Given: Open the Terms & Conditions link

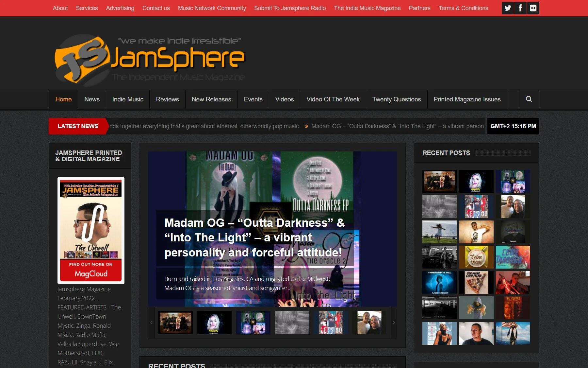Looking at the screenshot, I should 463,8.
